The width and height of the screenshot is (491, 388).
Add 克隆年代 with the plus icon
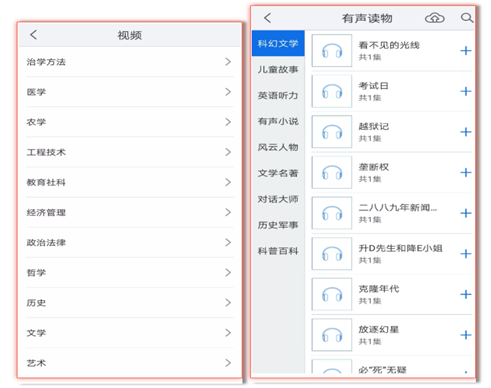coord(466,294)
